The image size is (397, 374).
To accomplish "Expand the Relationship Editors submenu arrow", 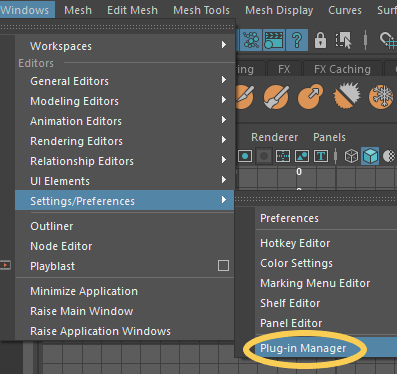I will tap(224, 160).
